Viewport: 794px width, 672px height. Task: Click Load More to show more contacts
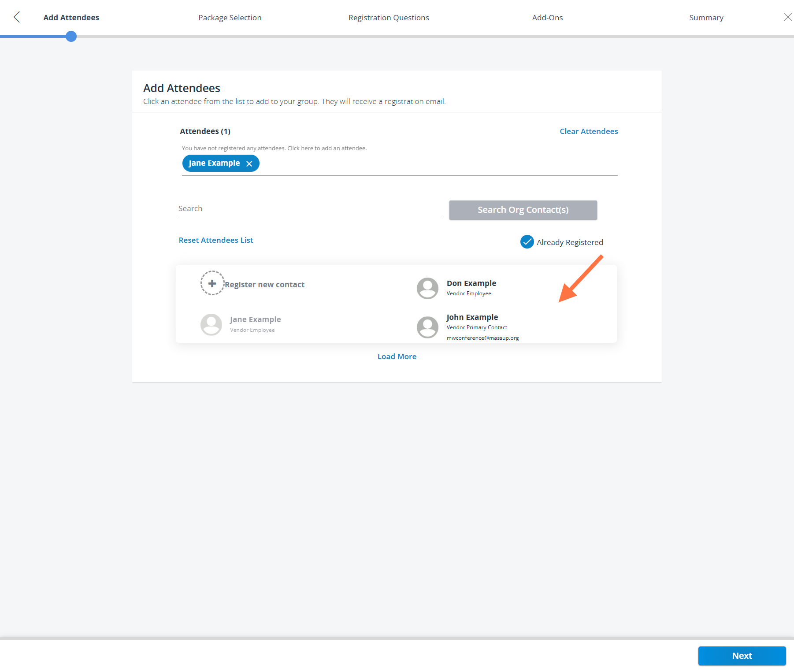[x=397, y=356]
